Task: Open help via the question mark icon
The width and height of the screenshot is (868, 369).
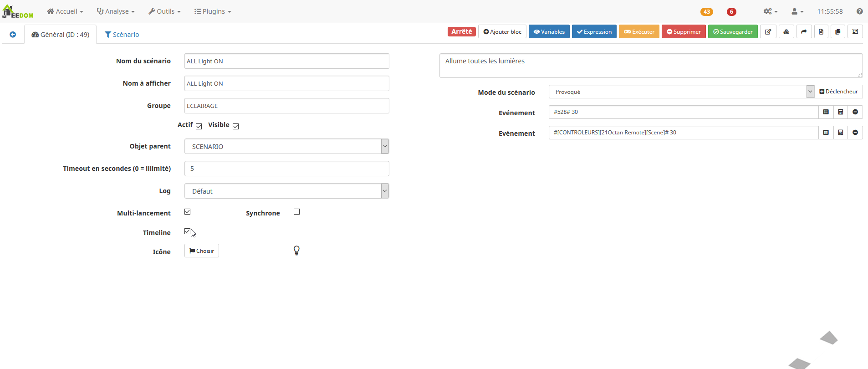Action: point(859,11)
